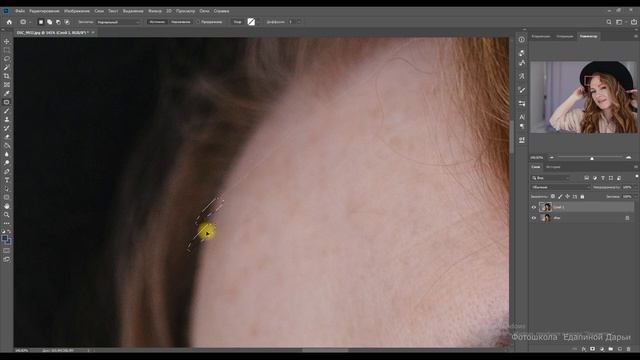
Task: Select the Frame tool
Action: tap(7, 84)
